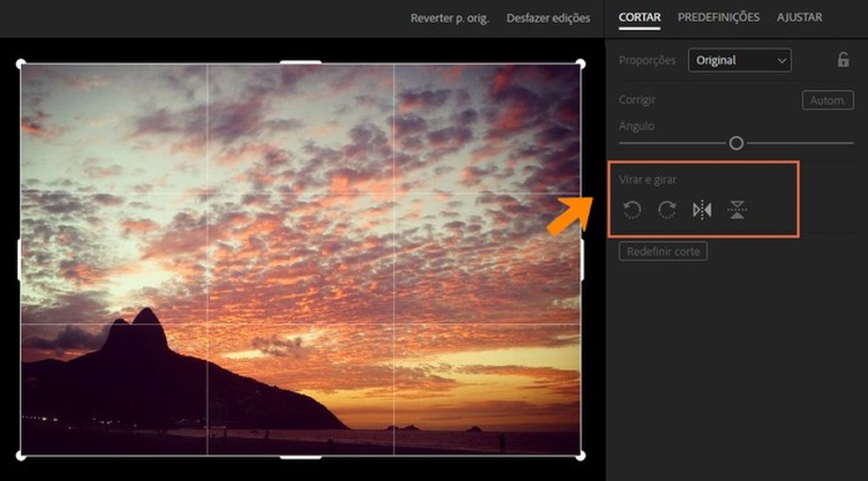Screen dimensions: 868x481
Task: Switch to the CORTAR tab
Action: (640, 17)
